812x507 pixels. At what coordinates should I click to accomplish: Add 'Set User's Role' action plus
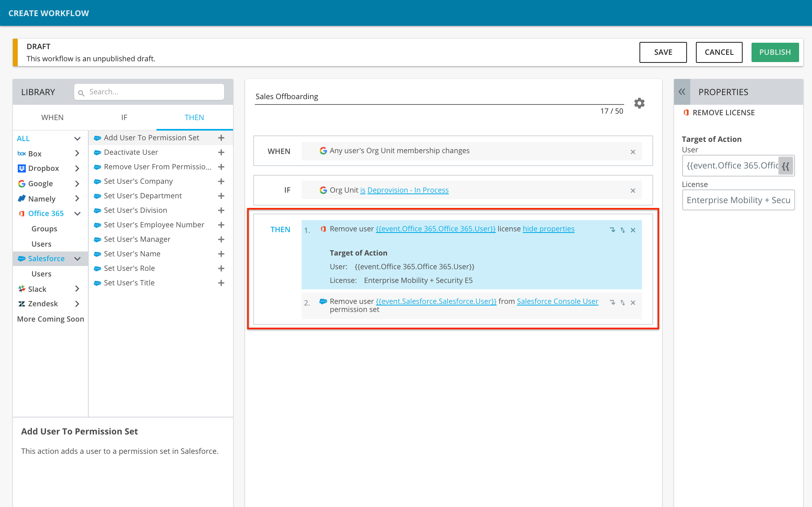tap(221, 268)
